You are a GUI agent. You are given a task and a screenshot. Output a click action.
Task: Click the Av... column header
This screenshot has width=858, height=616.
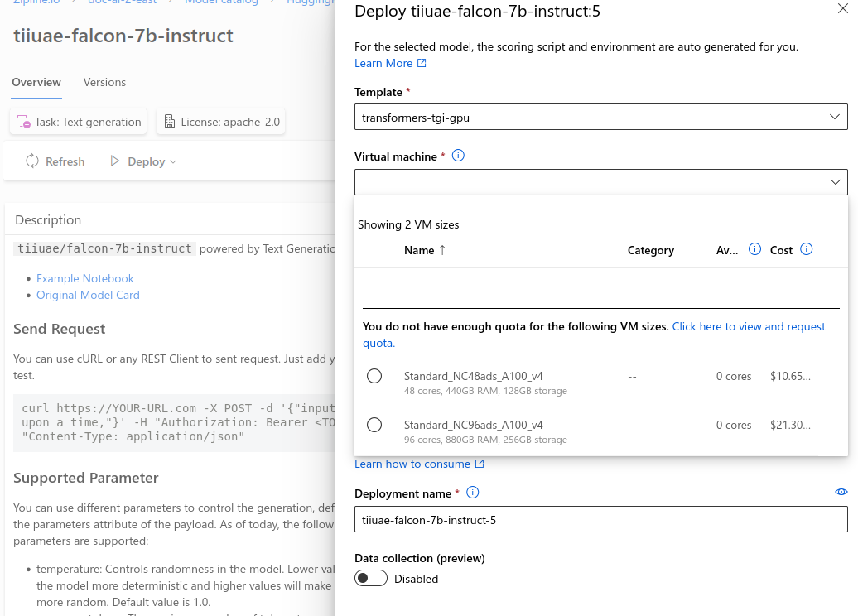[727, 250]
